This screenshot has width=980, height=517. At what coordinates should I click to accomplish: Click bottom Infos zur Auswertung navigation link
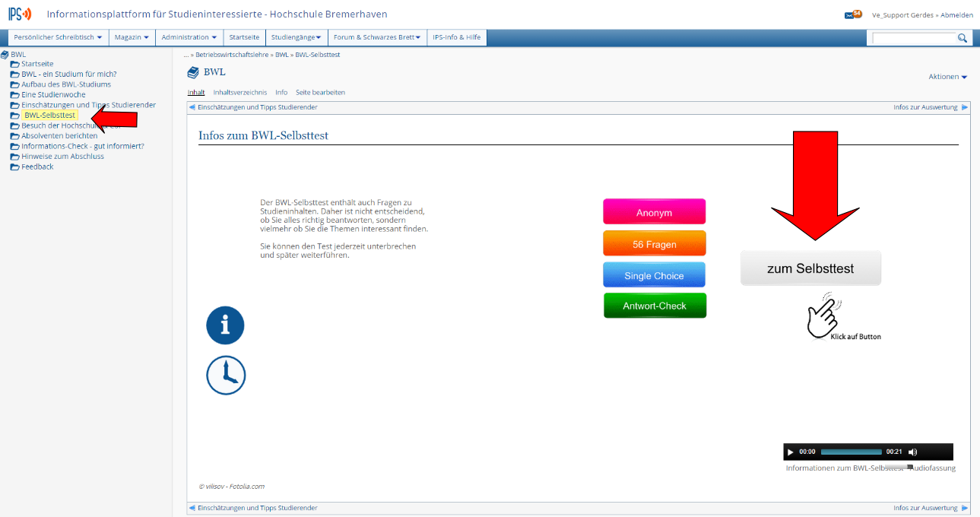pyautogui.click(x=925, y=508)
